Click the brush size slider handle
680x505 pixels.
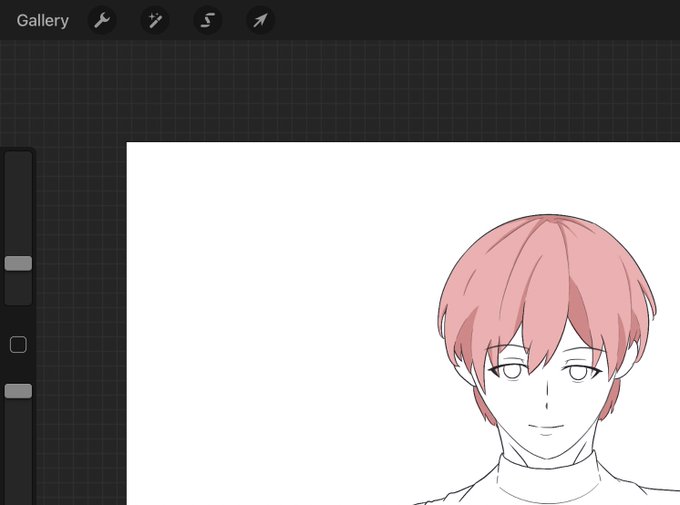coord(18,263)
